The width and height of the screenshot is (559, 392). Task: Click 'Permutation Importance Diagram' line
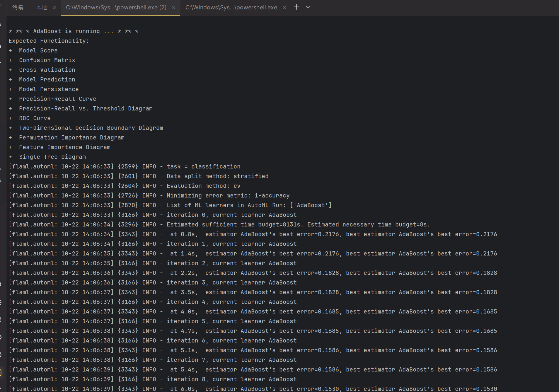point(67,137)
